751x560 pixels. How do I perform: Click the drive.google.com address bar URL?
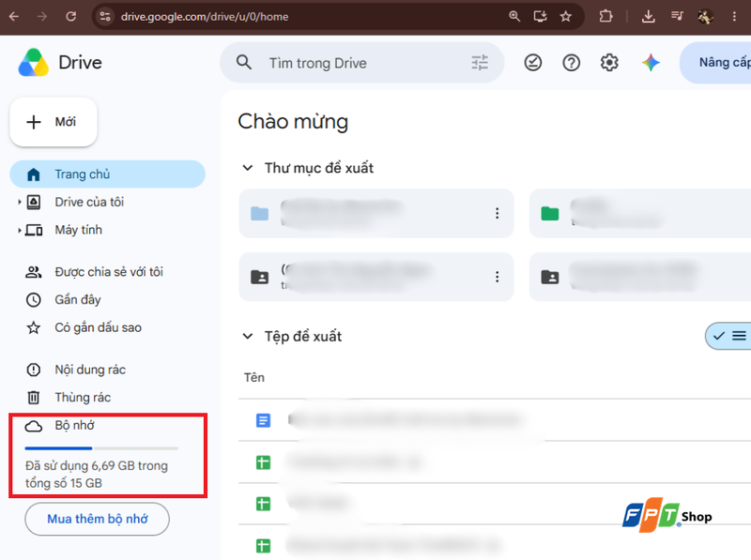pyautogui.click(x=205, y=17)
